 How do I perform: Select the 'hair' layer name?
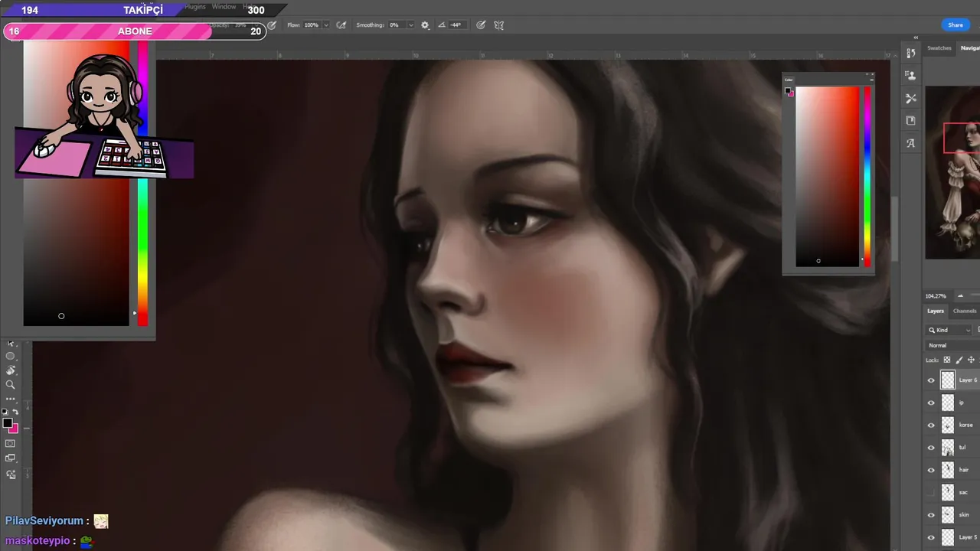pos(964,470)
